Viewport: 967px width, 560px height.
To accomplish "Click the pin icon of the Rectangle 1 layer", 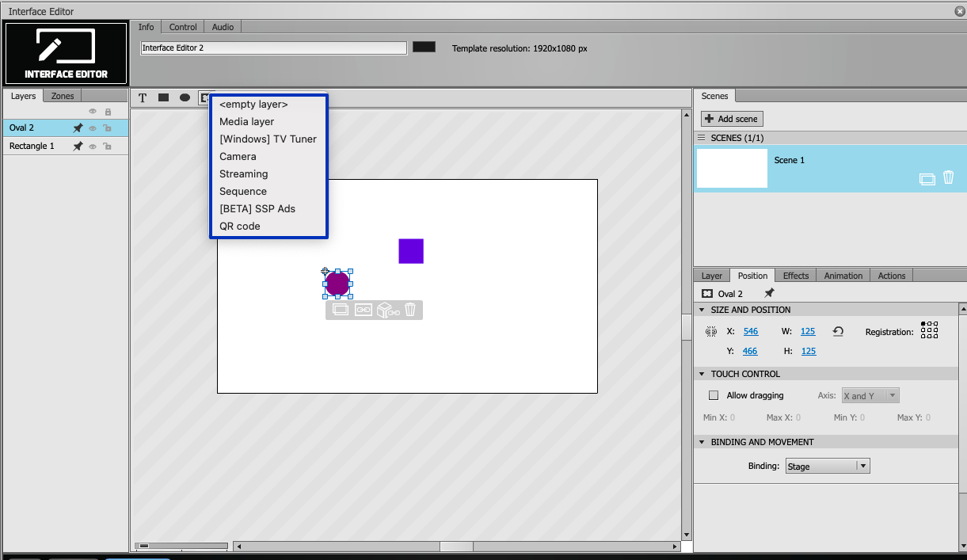I will (x=78, y=147).
